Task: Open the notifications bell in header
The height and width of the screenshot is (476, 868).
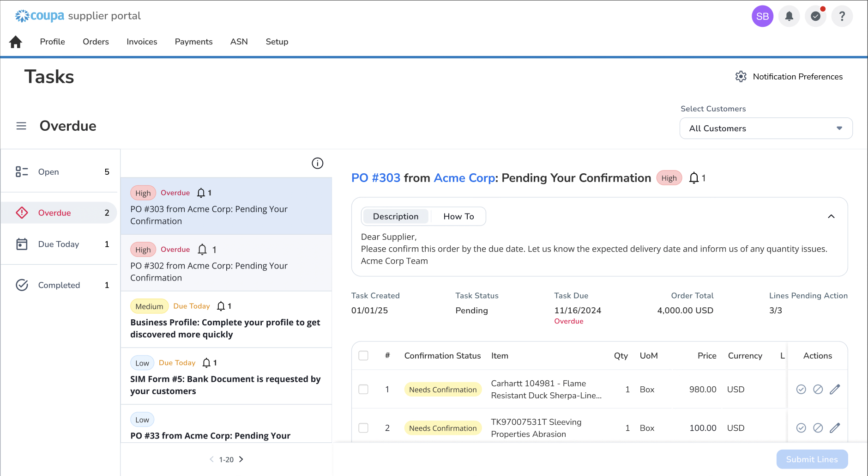Action: [x=789, y=16]
